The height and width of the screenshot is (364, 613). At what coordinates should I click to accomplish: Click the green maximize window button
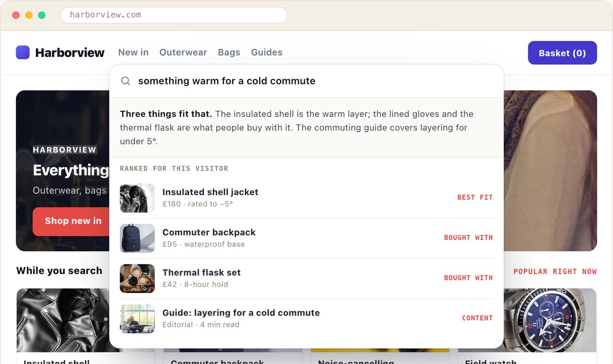[x=42, y=15]
